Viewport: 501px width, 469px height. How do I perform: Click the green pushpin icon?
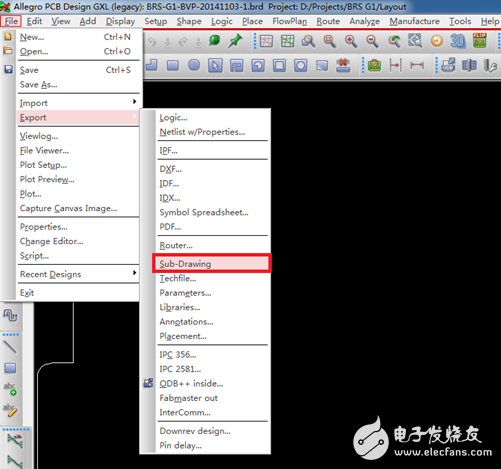click(x=235, y=41)
